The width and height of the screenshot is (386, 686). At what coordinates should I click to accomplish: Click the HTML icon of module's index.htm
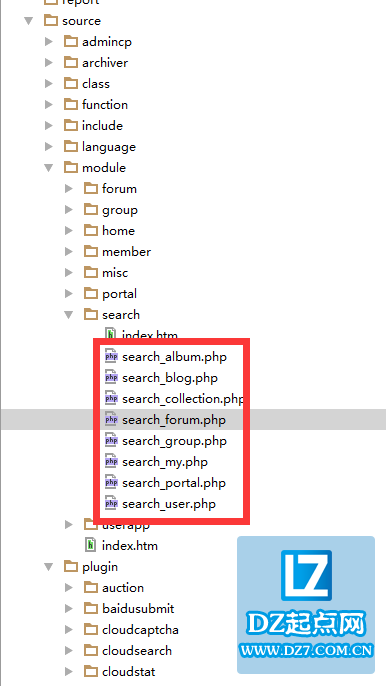coord(91,546)
